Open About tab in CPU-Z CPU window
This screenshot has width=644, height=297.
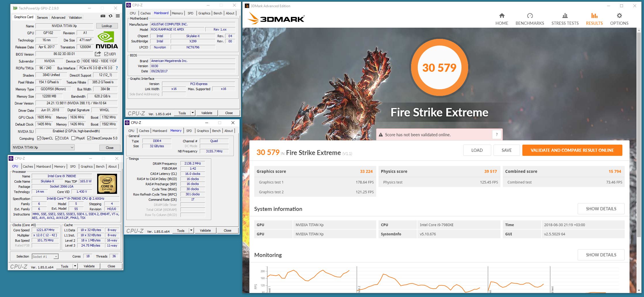click(x=113, y=167)
